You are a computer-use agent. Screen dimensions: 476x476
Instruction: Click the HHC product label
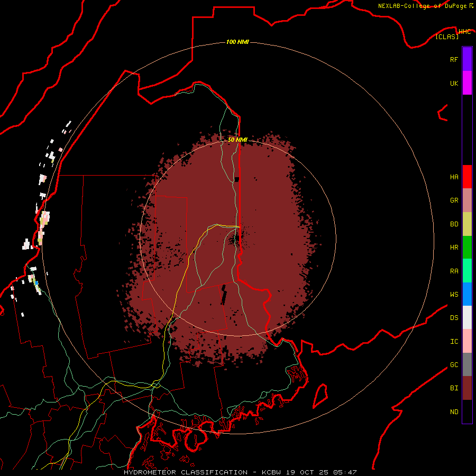[464, 32]
